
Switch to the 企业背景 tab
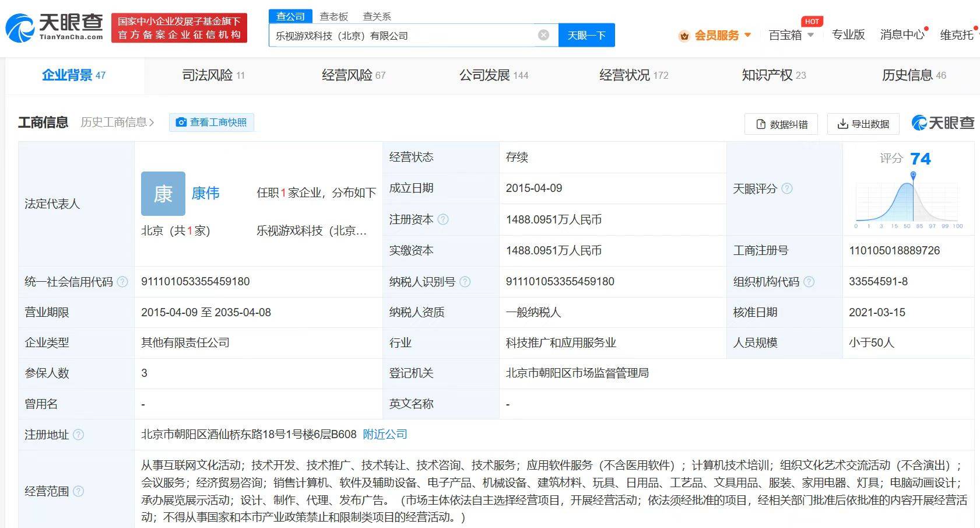pyautogui.click(x=73, y=75)
